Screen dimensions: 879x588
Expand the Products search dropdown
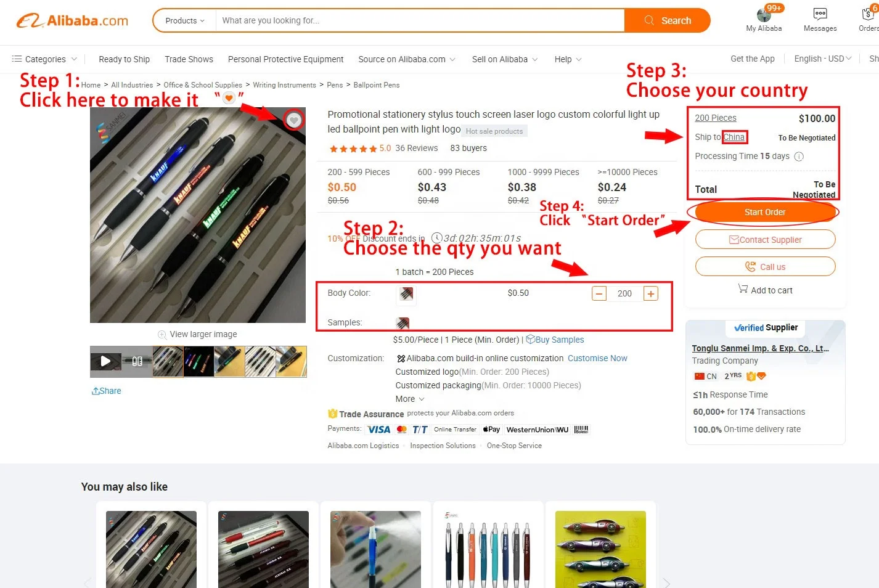pyautogui.click(x=184, y=20)
